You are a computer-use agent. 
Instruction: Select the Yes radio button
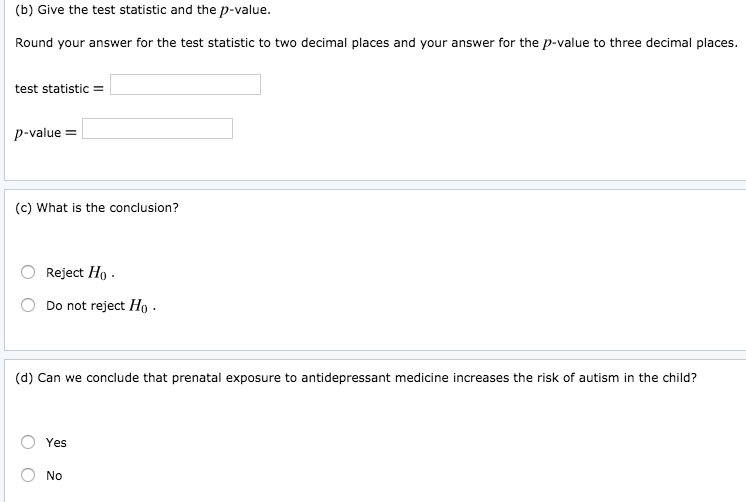coord(28,442)
